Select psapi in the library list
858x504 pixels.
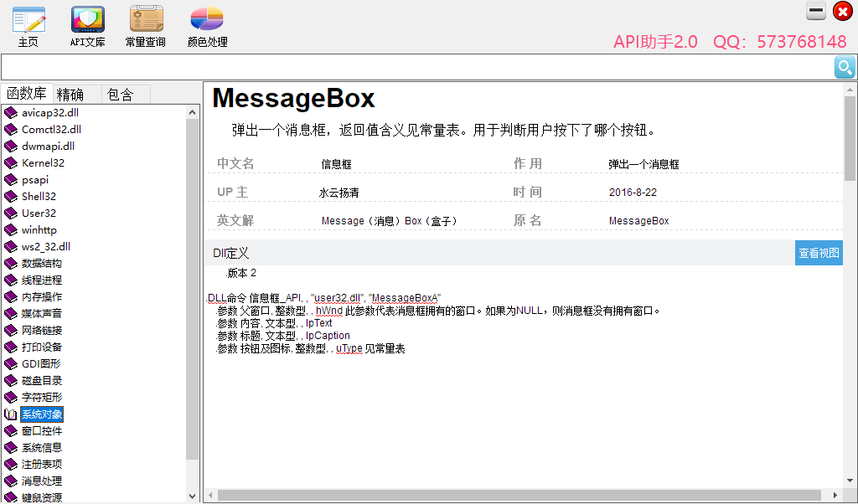click(35, 180)
